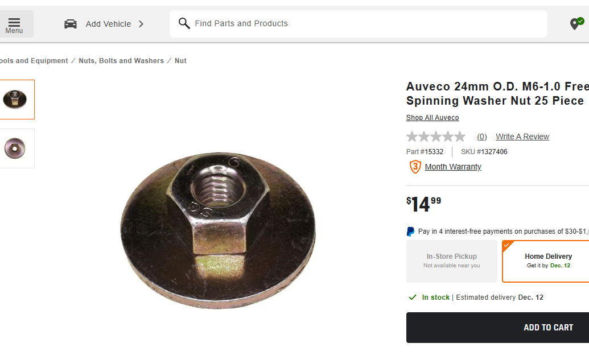Click the search magnifying glass icon
Image resolution: width=589 pixels, height=364 pixels.
coord(184,23)
